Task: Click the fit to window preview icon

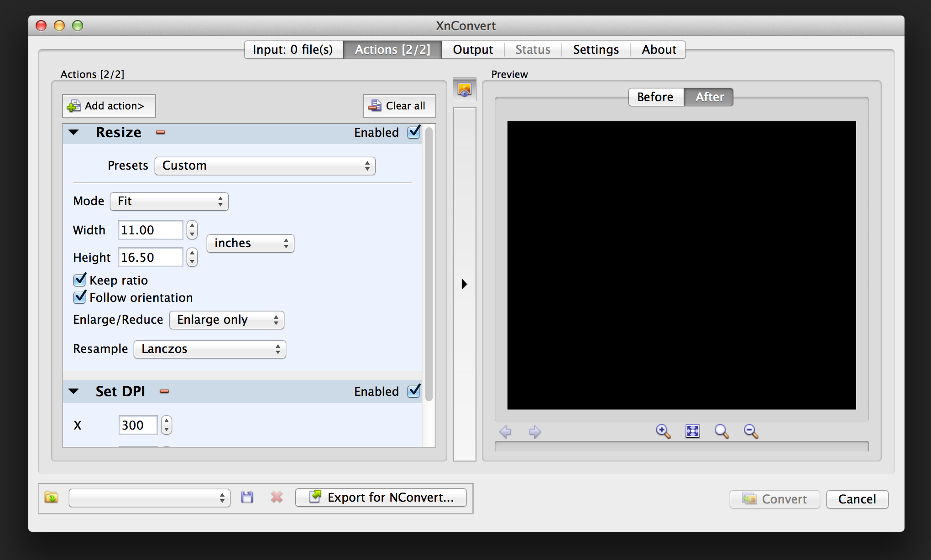Action: point(692,431)
